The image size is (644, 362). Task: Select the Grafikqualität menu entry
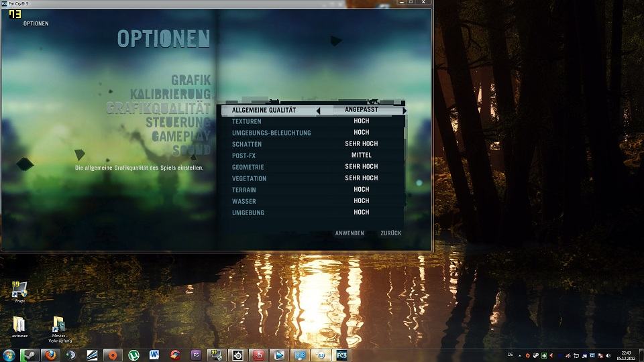(x=158, y=108)
